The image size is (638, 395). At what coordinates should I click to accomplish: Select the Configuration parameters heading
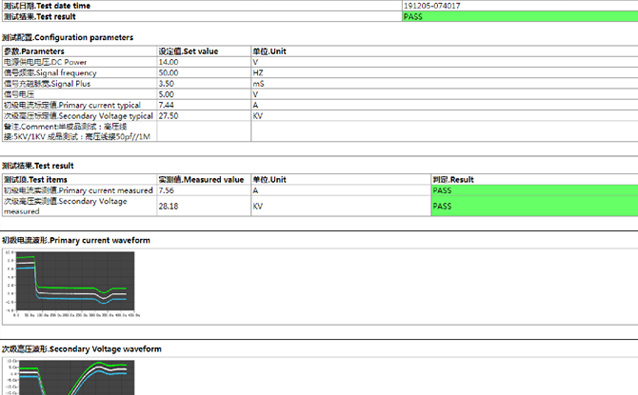pos(68,37)
